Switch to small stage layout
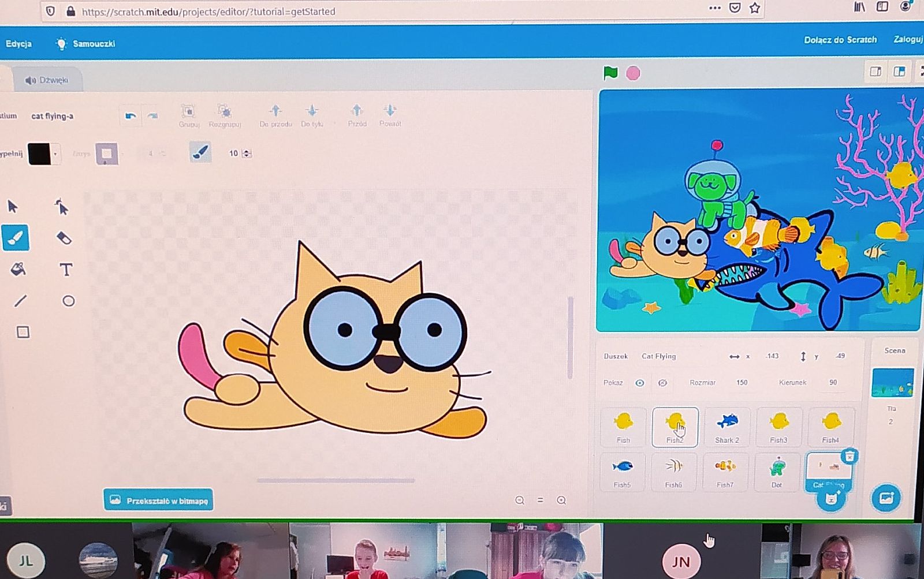Image resolution: width=924 pixels, height=579 pixels. 875,72
